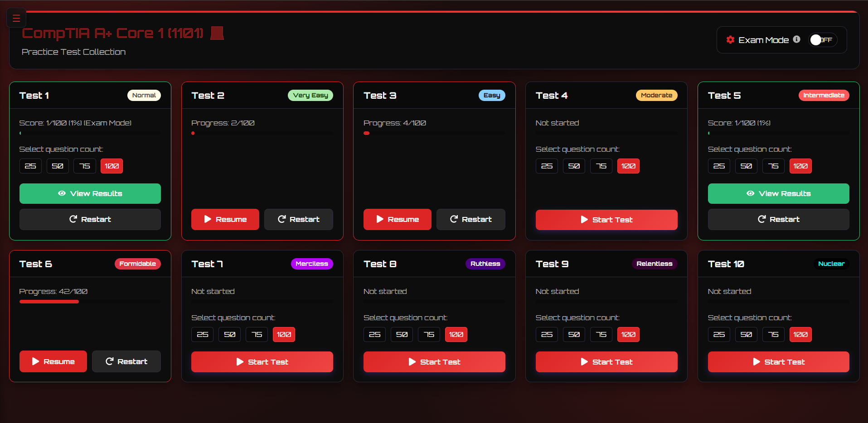This screenshot has height=423, width=868.
Task: Start Test 10
Action: [779, 362]
